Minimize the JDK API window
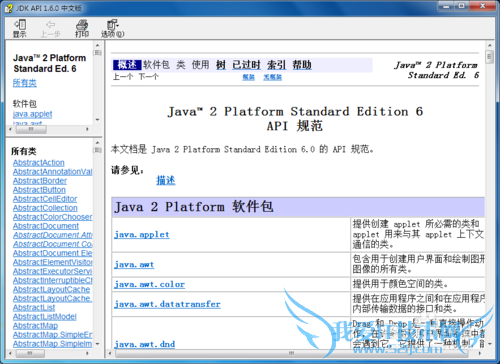This screenshot has width=500, height=364. click(x=446, y=6)
